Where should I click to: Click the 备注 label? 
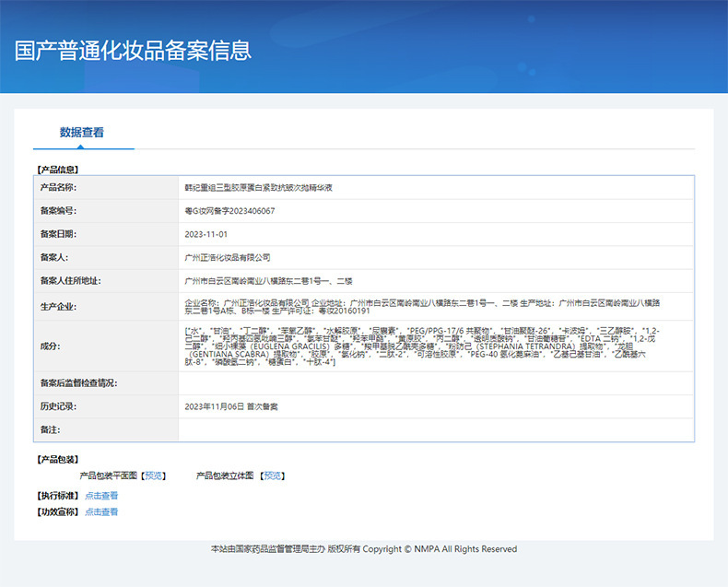click(x=50, y=429)
